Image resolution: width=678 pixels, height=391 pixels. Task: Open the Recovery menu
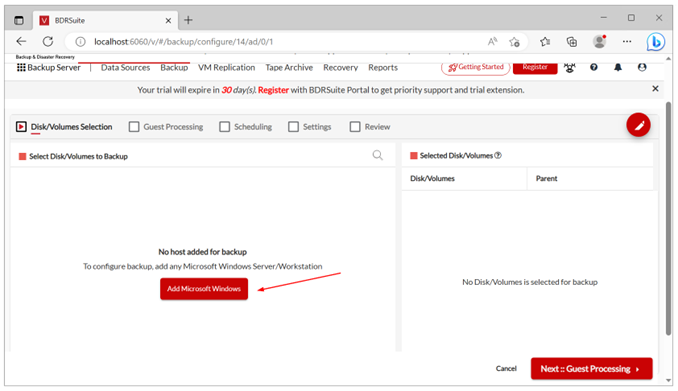coord(340,67)
